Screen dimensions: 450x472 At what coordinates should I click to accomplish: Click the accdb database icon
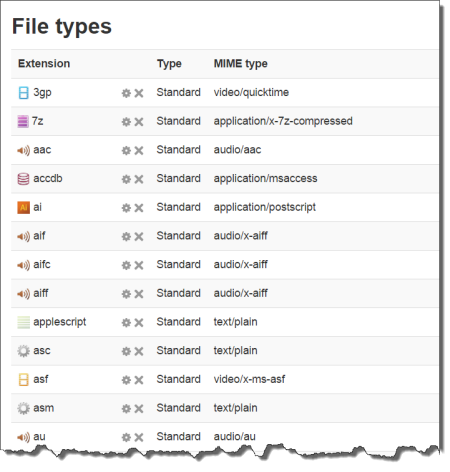click(x=23, y=179)
